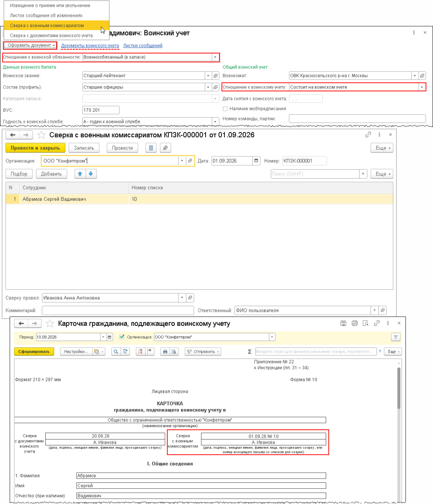433x504 pixels.
Task: Show the report filter funnel icon
Action: (396, 337)
